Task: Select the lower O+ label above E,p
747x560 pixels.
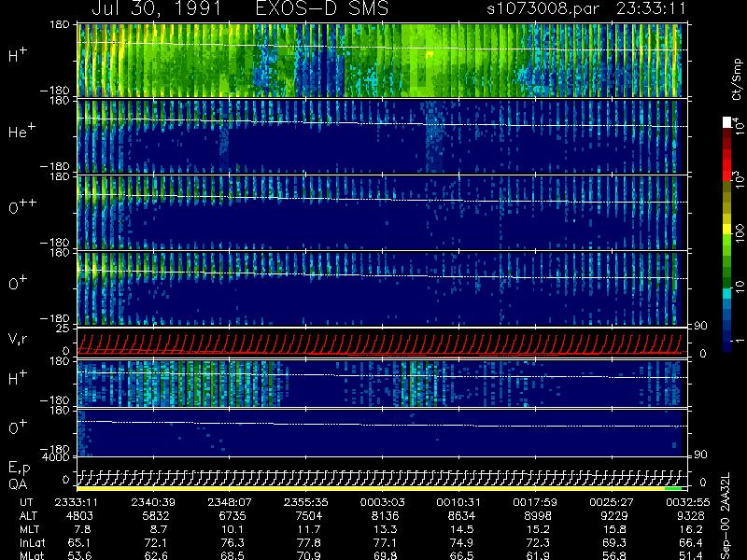Action: (x=18, y=427)
